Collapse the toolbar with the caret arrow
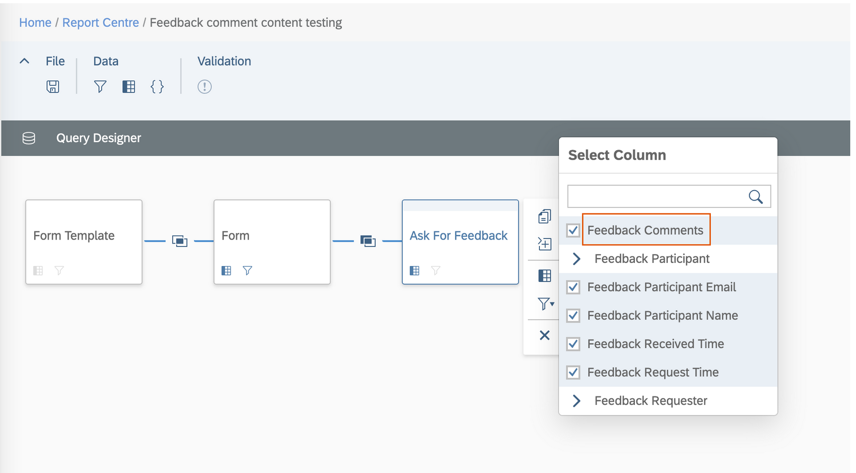The width and height of the screenshot is (856, 473). (25, 61)
